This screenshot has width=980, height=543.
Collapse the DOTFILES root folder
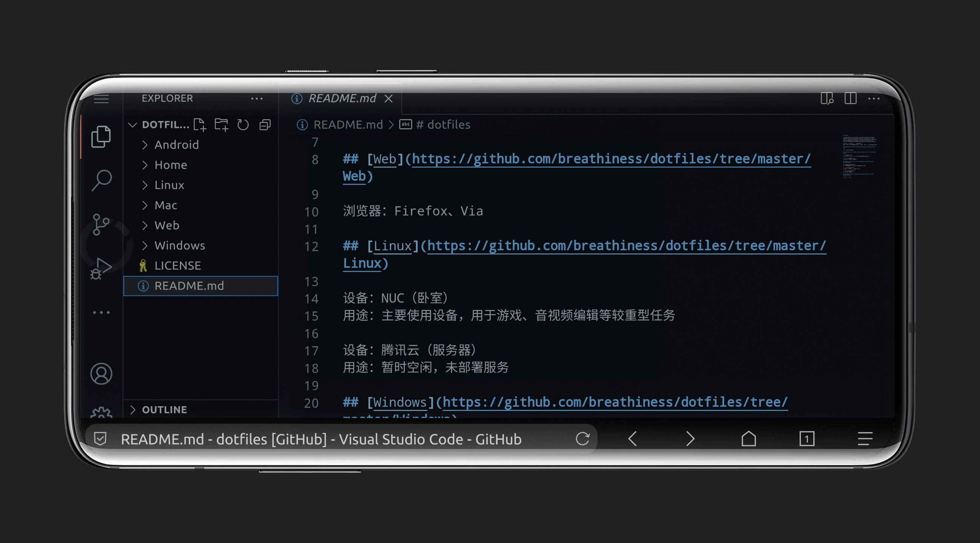tap(132, 124)
